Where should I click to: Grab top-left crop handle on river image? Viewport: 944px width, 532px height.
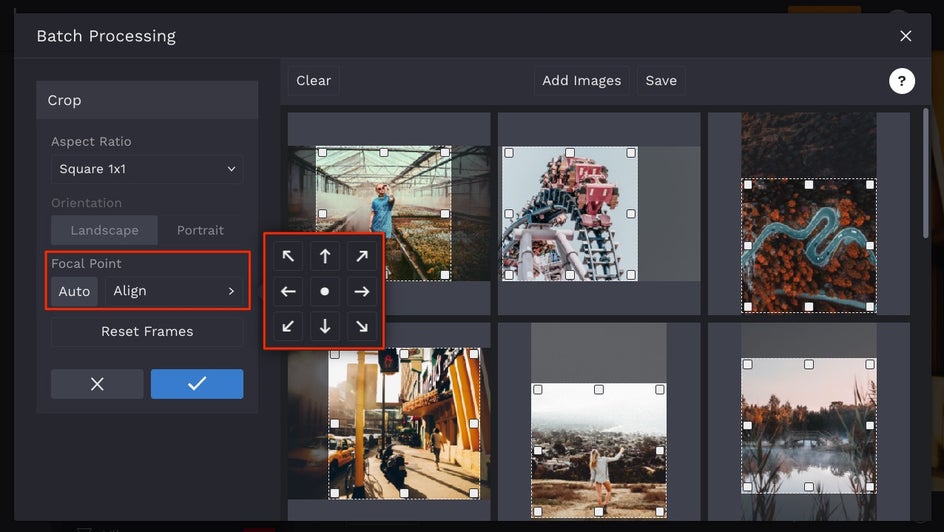748,185
